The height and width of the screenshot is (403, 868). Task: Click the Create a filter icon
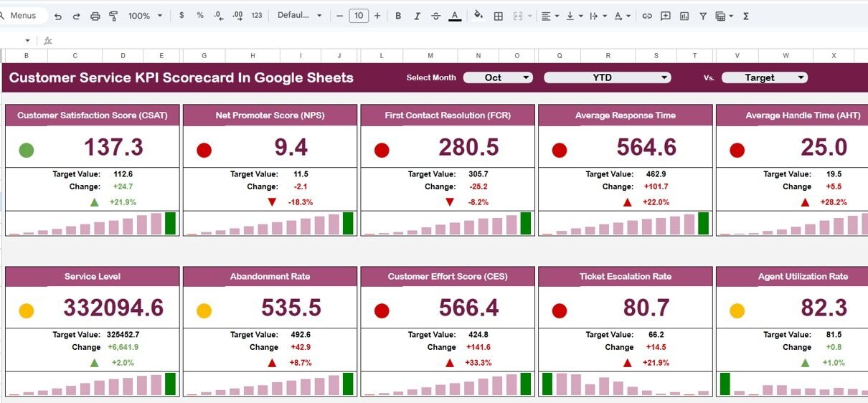(703, 16)
